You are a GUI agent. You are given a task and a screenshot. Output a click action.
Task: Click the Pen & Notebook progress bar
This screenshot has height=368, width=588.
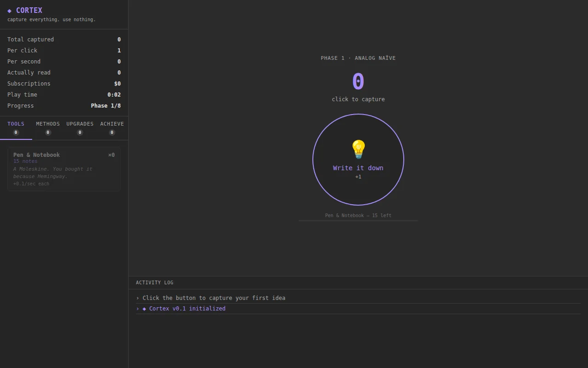[x=358, y=221]
